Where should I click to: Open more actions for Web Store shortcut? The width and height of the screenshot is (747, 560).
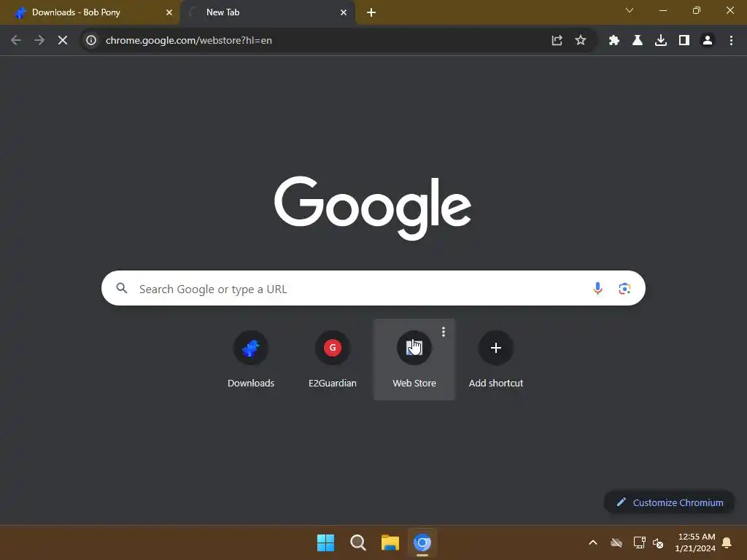[444, 332]
